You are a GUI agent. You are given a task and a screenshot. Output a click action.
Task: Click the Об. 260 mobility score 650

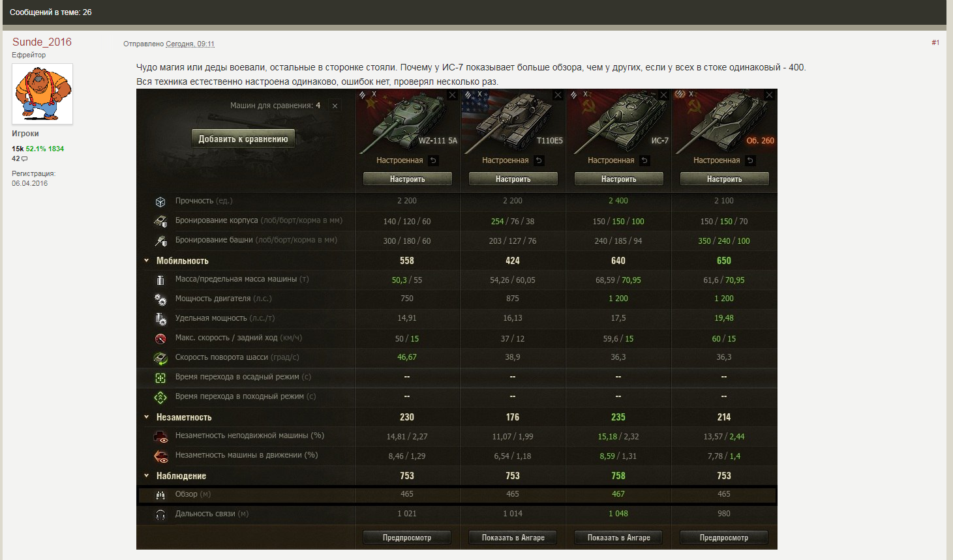(724, 261)
